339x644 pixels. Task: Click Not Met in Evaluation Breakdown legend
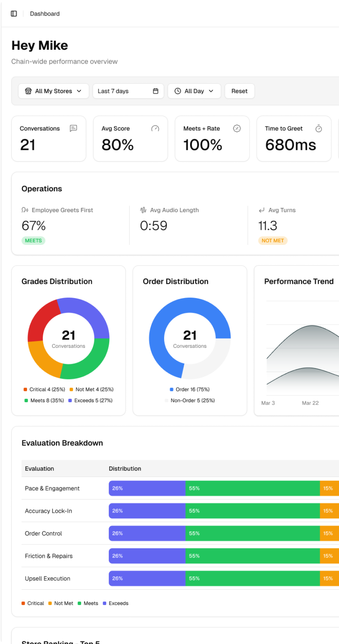61,603
